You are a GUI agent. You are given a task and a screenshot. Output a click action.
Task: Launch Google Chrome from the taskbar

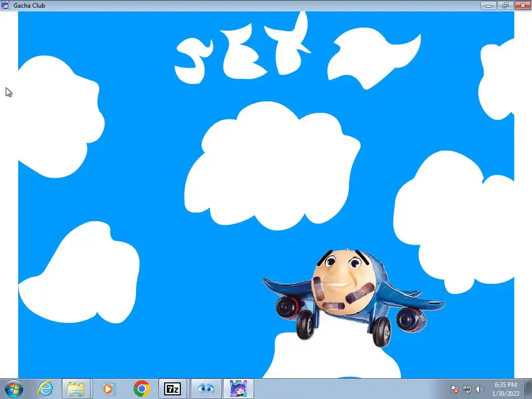point(141,389)
